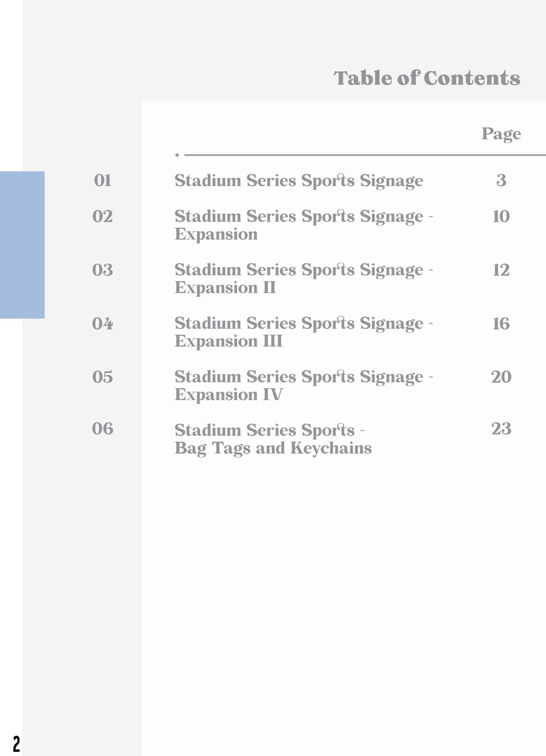Open the Stadium Series Sports Signage - Expansion entry
This screenshot has height=756, width=546.
click(x=303, y=225)
